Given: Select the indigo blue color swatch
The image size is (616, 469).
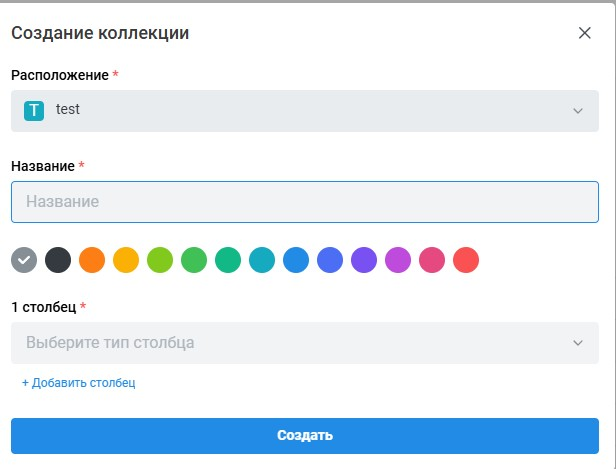Looking at the screenshot, I should point(330,260).
